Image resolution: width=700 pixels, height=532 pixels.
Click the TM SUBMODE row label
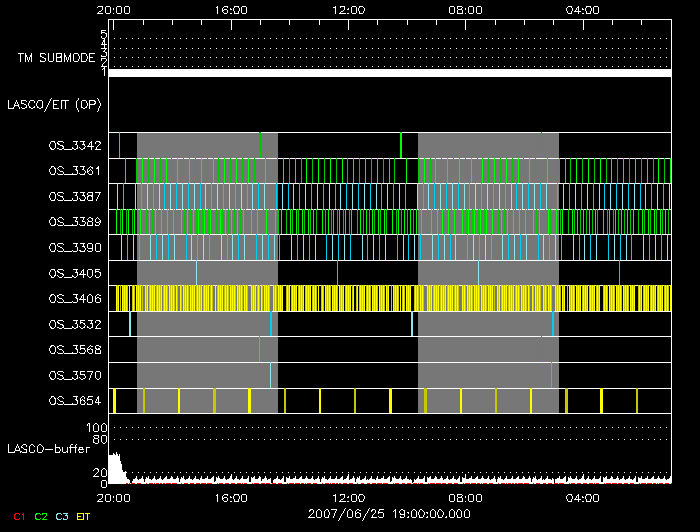56,58
